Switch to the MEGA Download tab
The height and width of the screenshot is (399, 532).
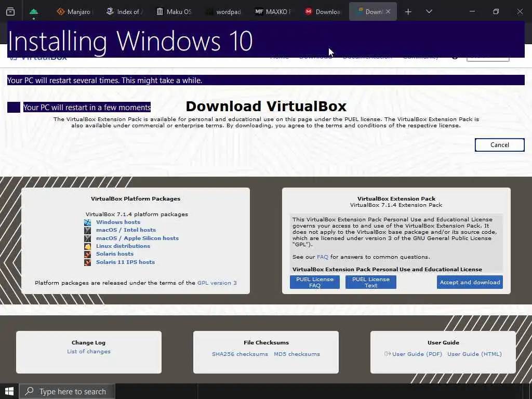[x=322, y=12]
